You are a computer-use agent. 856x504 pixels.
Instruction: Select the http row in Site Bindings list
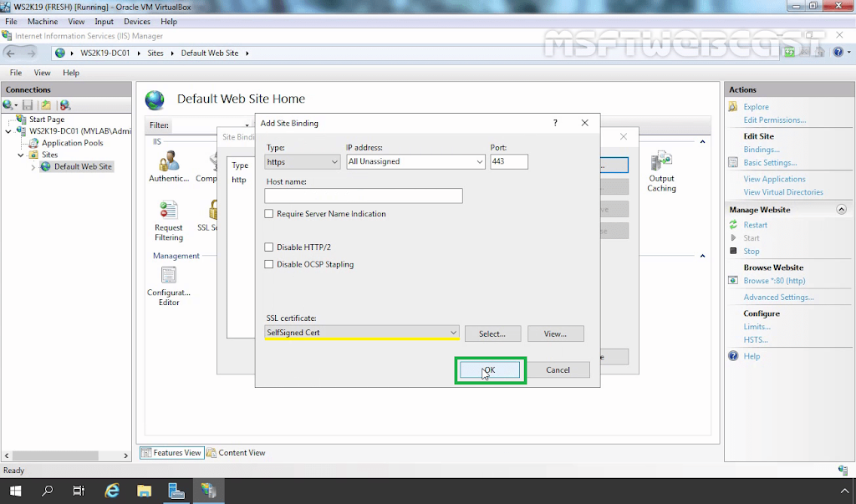[x=241, y=180]
